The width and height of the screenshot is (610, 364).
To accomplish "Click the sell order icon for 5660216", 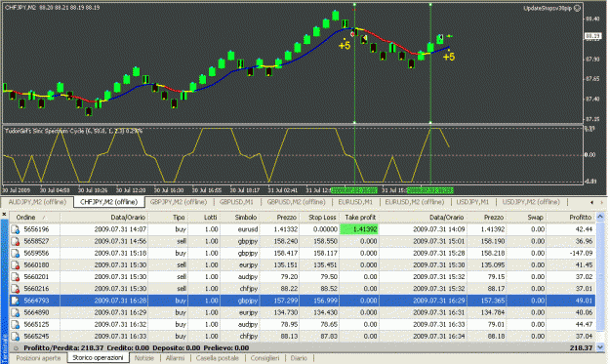I will [16, 289].
